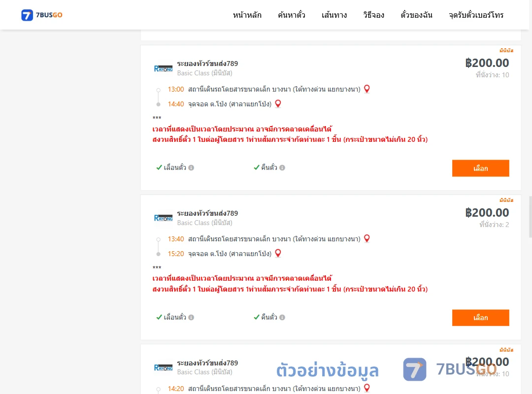Click the 15:20 arrival time
This screenshot has height=394, width=532.
[176, 254]
